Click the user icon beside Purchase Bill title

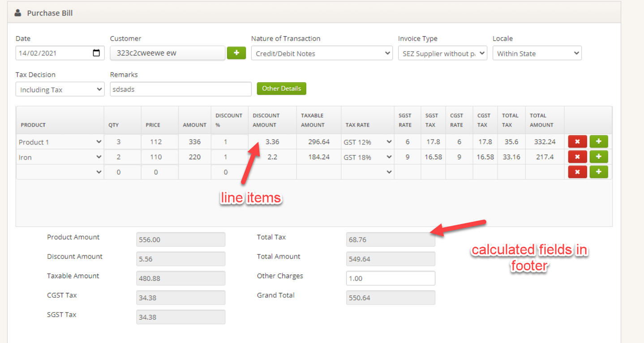(17, 13)
